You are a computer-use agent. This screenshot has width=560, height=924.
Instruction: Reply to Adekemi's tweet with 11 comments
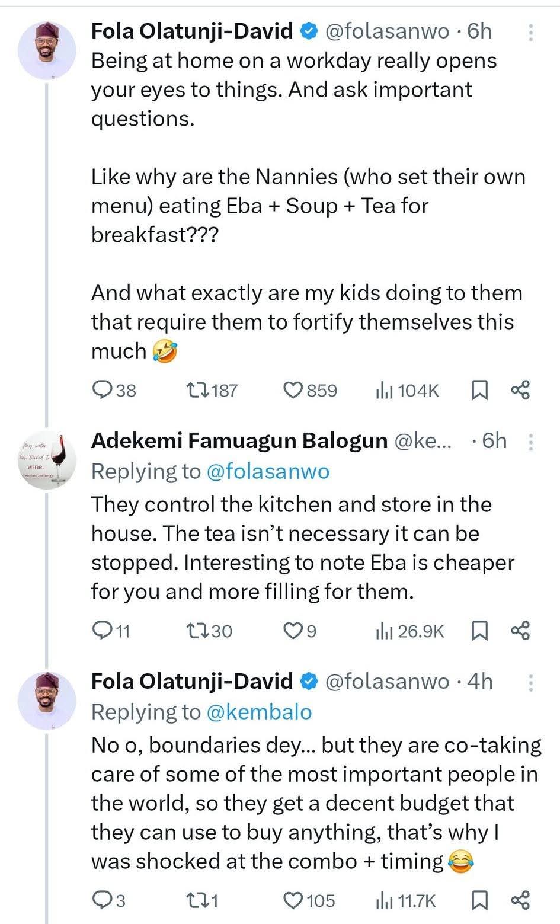pyautogui.click(x=103, y=630)
